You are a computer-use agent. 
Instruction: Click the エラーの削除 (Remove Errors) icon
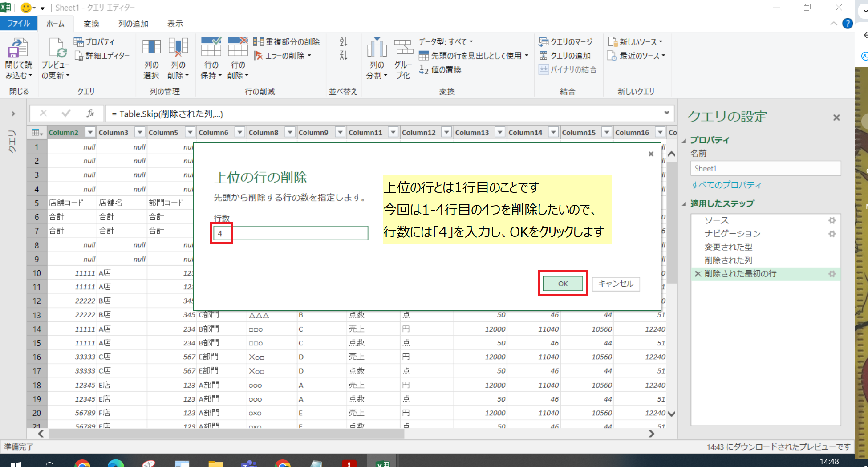[282, 55]
